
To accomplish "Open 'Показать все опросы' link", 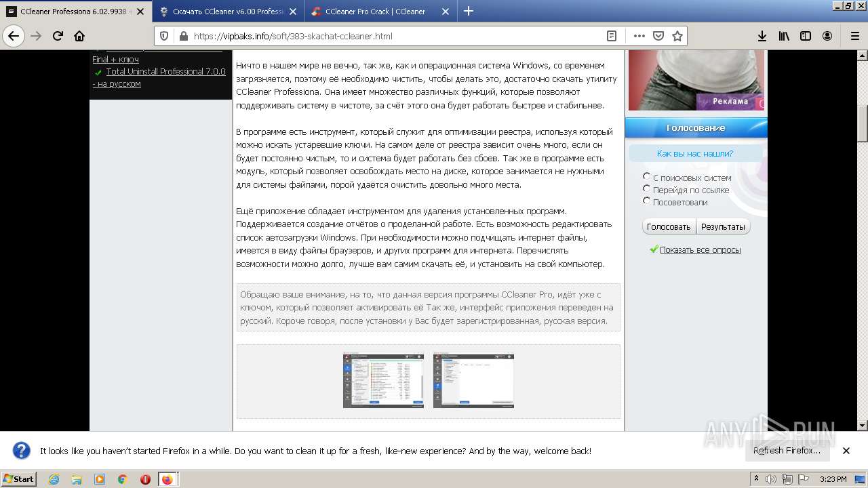I will (x=700, y=249).
